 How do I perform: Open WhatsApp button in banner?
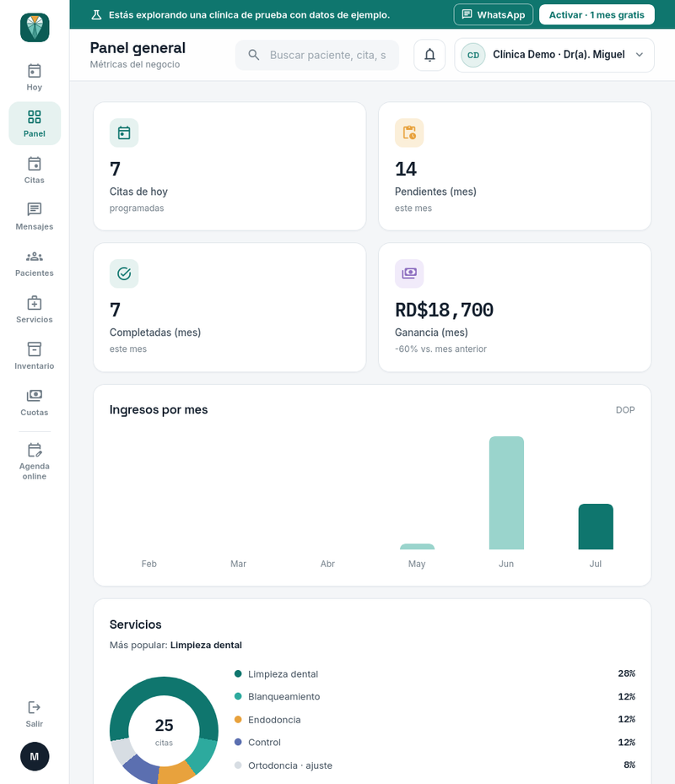493,14
